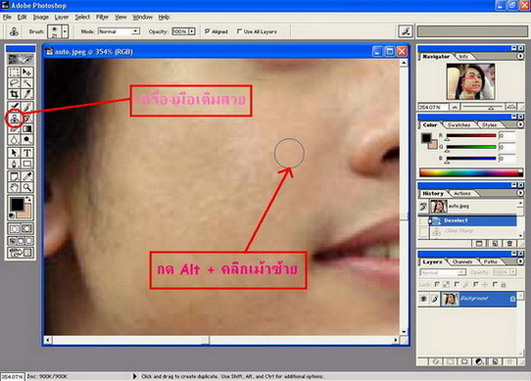This screenshot has width=531, height=381.
Task: Select the Gradient tool
Action: (27, 129)
